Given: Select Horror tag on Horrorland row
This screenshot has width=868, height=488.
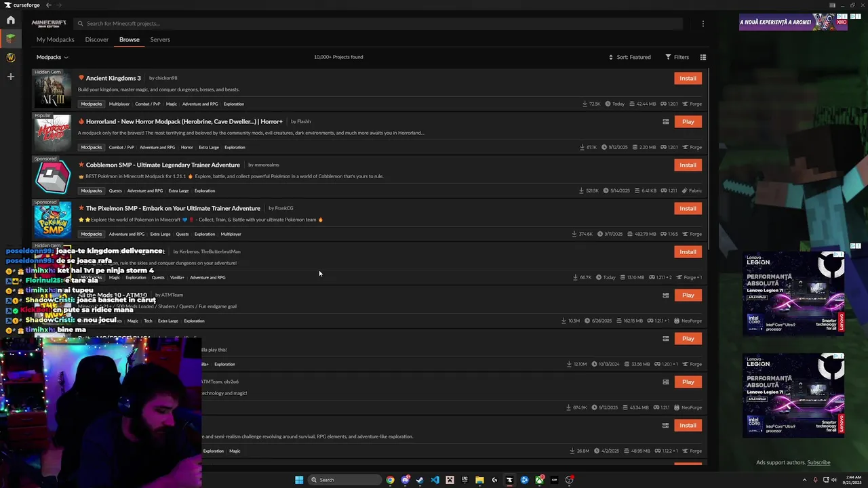Looking at the screenshot, I should tap(186, 147).
